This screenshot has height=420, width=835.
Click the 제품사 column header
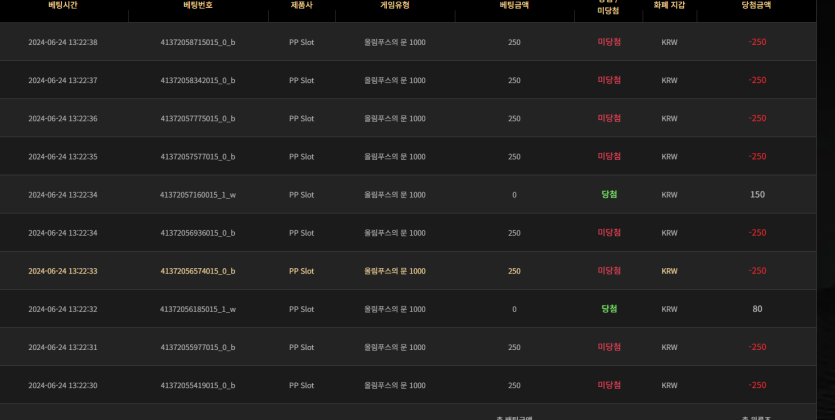pyautogui.click(x=301, y=5)
